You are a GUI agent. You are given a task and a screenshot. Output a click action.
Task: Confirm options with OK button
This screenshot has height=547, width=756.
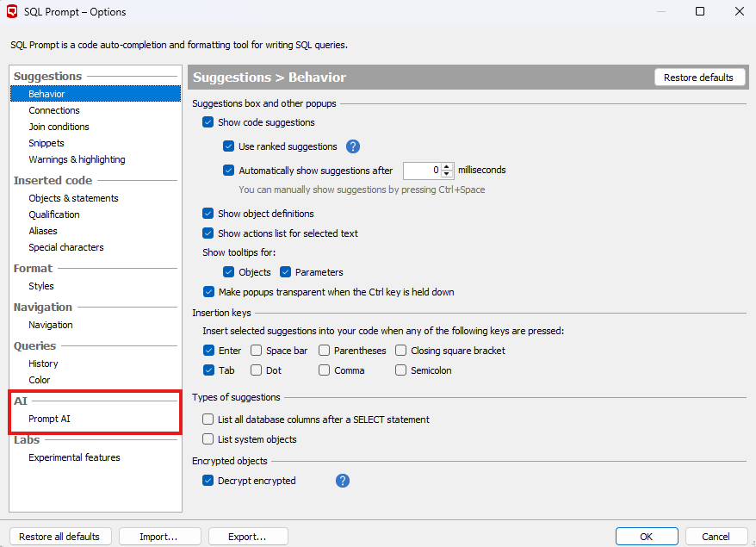646,537
